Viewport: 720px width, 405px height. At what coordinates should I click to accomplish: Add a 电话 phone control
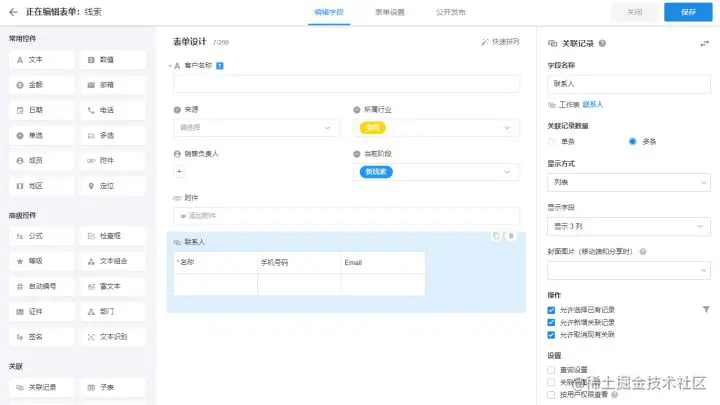[x=112, y=110]
